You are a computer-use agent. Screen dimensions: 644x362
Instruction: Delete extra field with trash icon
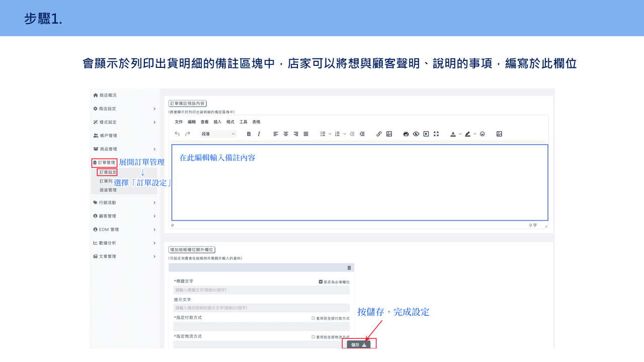pos(349,267)
